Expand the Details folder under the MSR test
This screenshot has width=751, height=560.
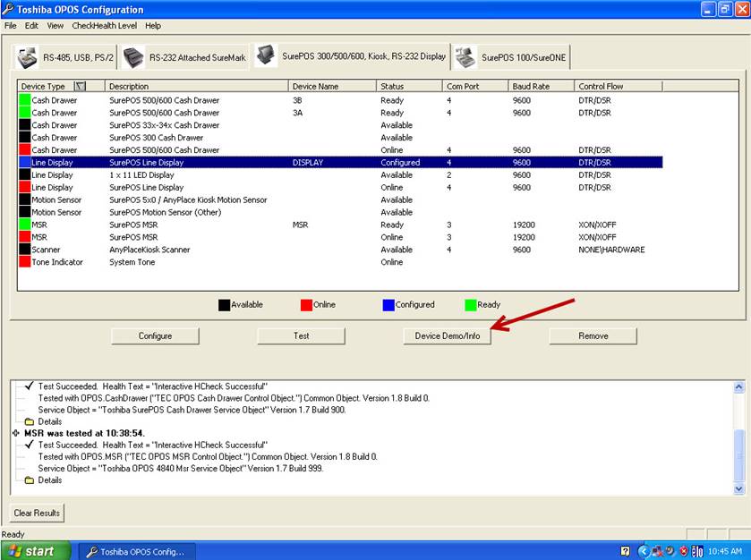click(29, 480)
